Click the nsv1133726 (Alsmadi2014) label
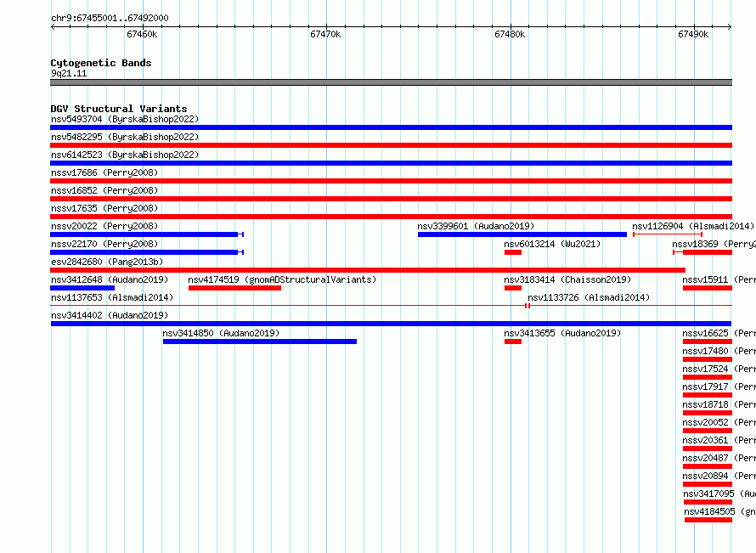 pos(589,297)
